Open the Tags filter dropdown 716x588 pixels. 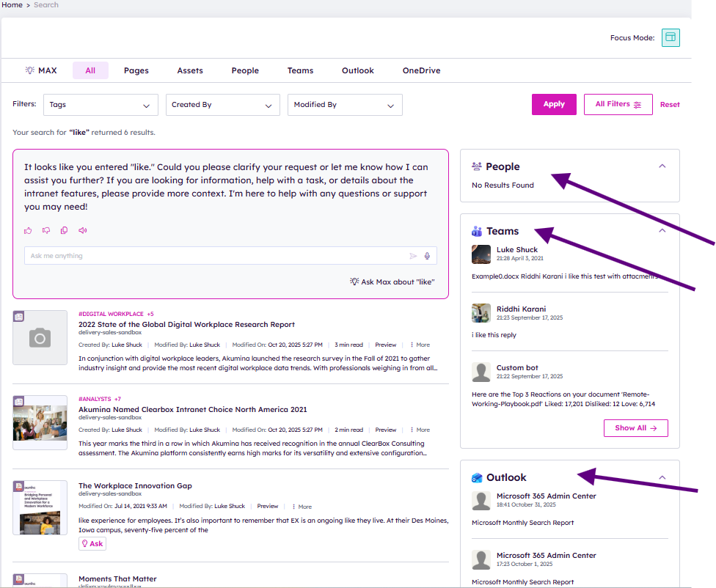pyautogui.click(x=101, y=105)
